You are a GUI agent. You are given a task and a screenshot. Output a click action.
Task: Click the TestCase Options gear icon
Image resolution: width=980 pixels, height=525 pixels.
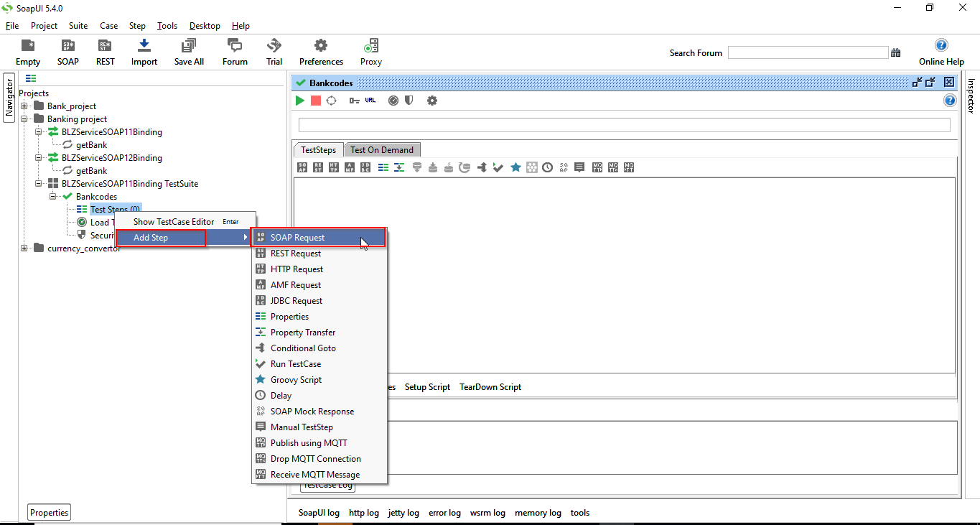point(431,101)
